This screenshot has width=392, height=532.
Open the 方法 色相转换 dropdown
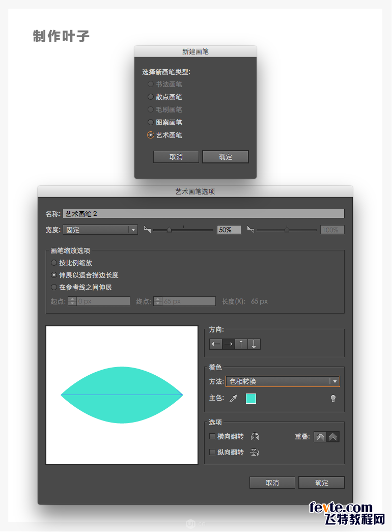pyautogui.click(x=283, y=381)
